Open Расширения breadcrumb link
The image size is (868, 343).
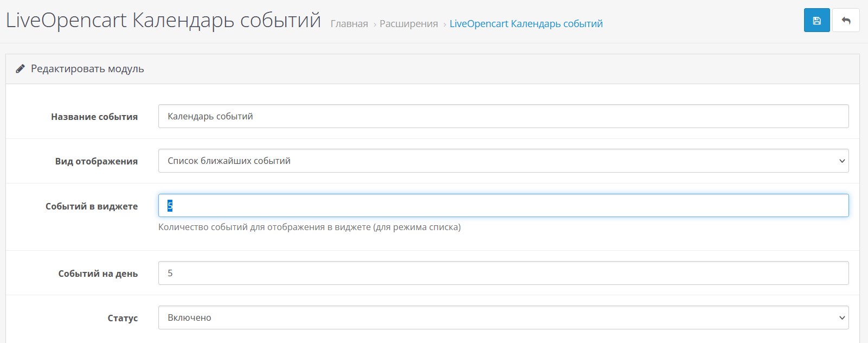tap(408, 24)
